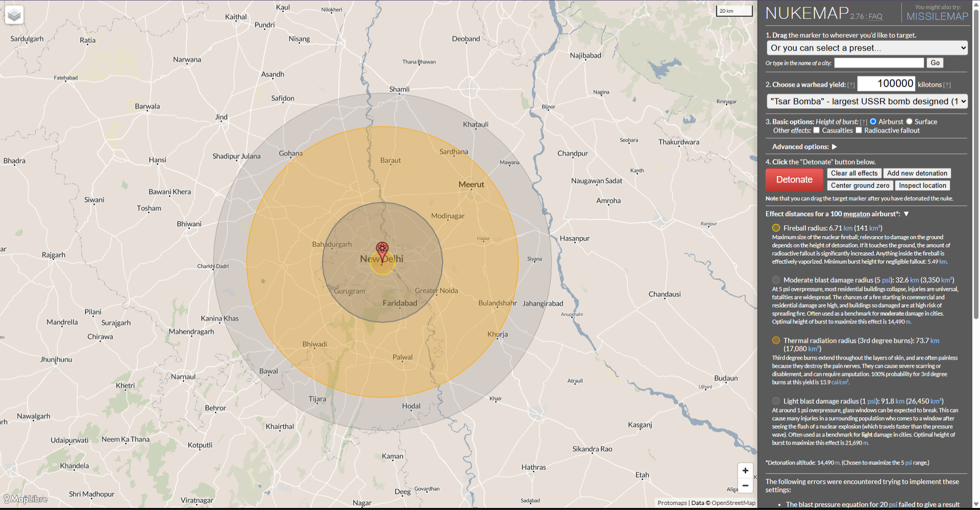The height and width of the screenshot is (510, 980).
Task: Open the 'Or you can select a preset' dropdown
Action: click(x=867, y=48)
